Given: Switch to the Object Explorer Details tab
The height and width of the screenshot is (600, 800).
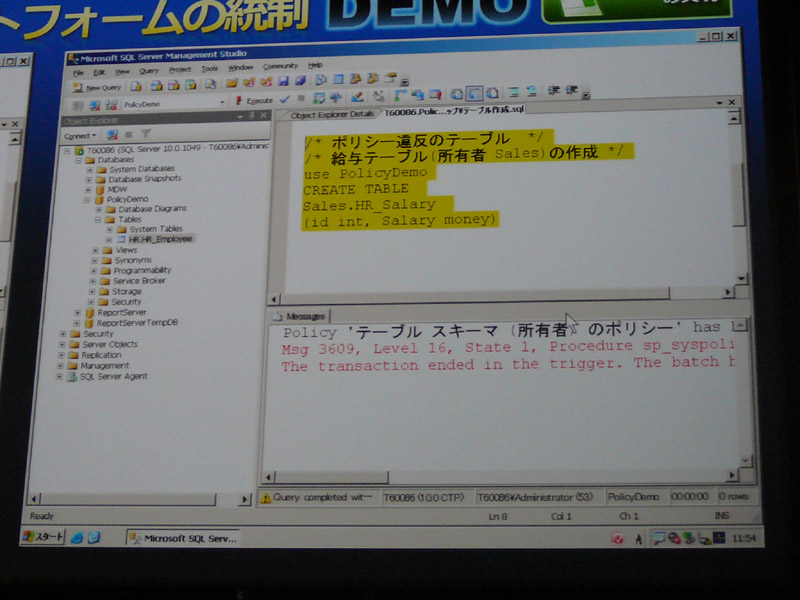Looking at the screenshot, I should (x=332, y=115).
